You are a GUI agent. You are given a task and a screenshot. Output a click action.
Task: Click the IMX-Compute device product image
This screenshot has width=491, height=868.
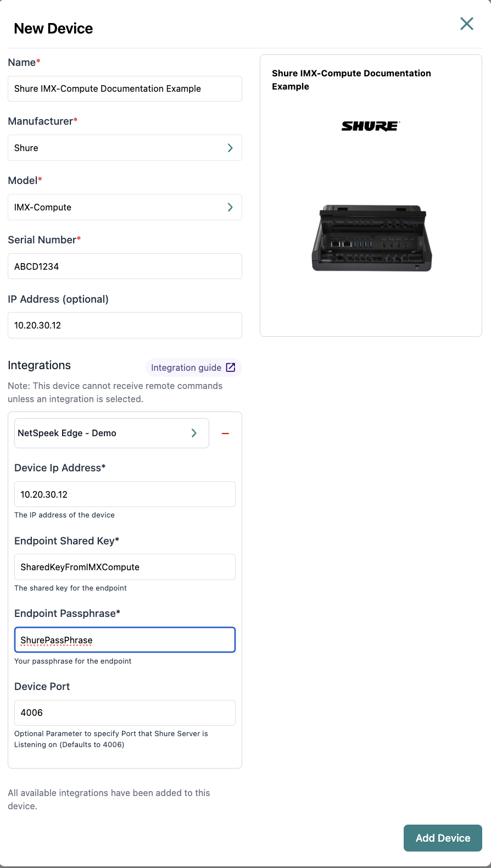[x=371, y=238]
